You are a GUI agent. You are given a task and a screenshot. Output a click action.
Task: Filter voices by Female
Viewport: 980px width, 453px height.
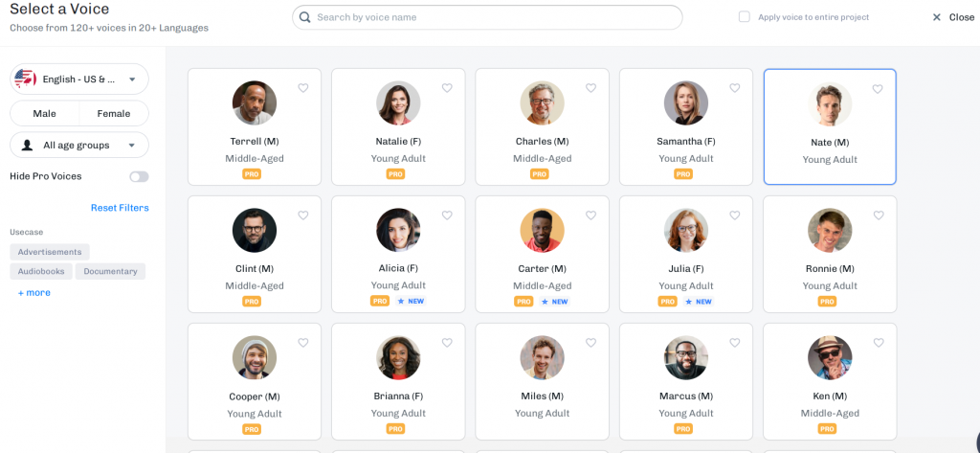click(x=114, y=113)
